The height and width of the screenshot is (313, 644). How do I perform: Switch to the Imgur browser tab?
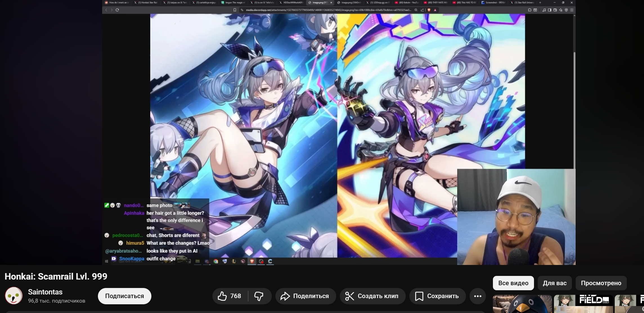click(233, 3)
